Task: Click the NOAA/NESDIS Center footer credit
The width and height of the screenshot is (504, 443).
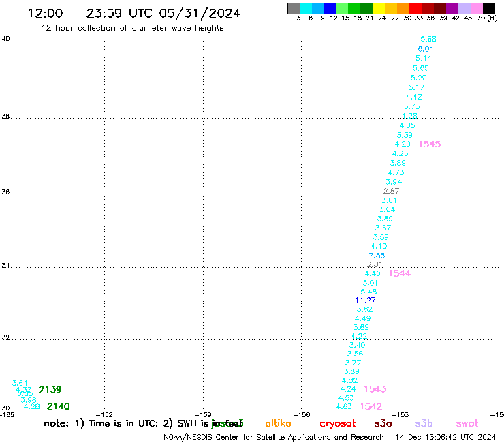Action: pos(274,438)
